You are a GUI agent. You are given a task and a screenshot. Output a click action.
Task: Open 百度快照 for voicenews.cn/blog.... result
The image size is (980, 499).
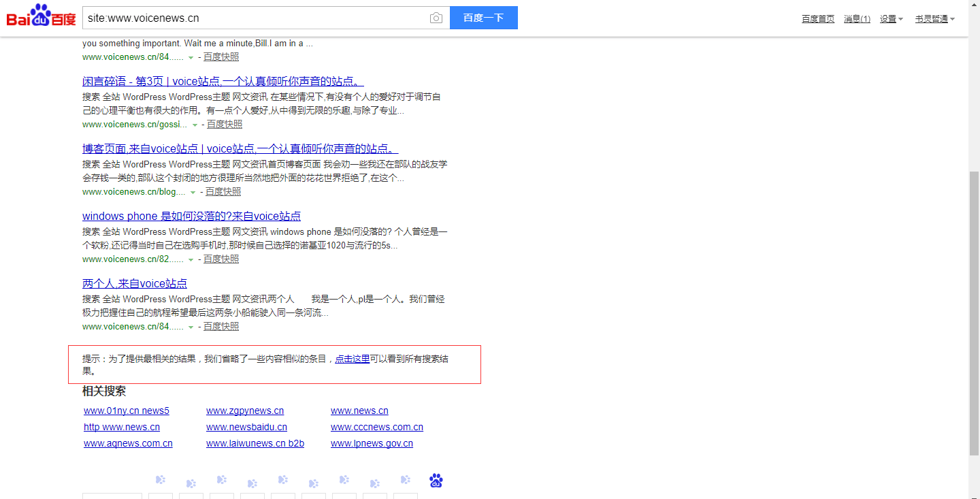point(223,192)
